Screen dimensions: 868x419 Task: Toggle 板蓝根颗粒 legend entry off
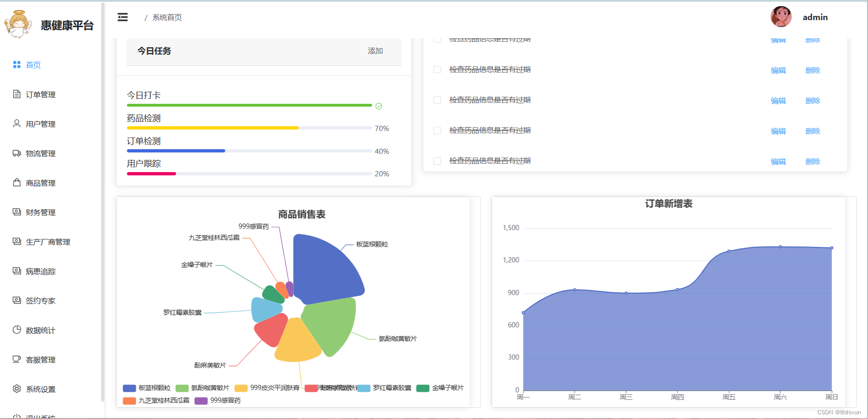click(x=147, y=388)
